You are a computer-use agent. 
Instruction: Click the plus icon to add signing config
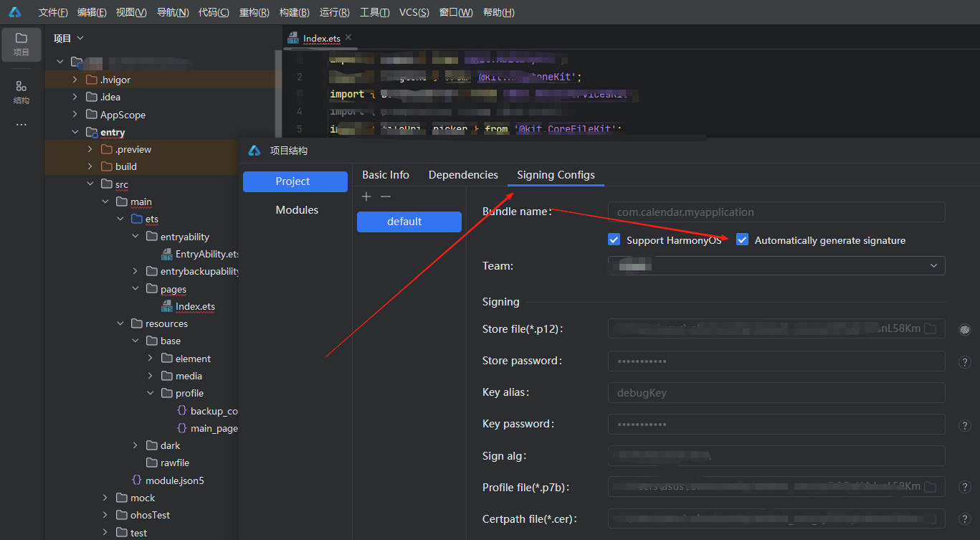point(366,196)
